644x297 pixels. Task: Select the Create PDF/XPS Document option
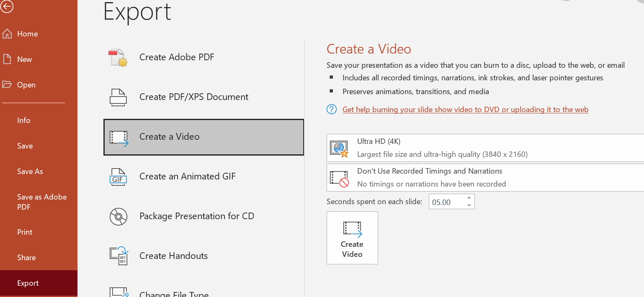pyautogui.click(x=204, y=97)
